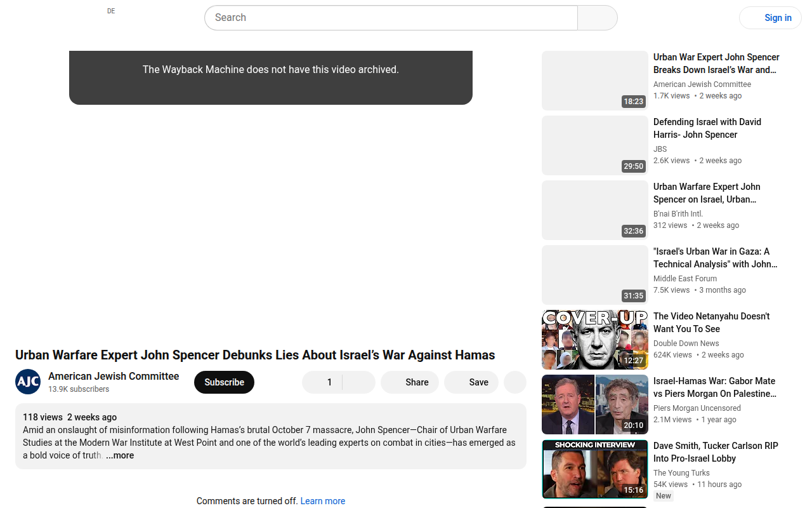Click the main video title heading
This screenshot has width=812, height=508.
pyautogui.click(x=255, y=355)
